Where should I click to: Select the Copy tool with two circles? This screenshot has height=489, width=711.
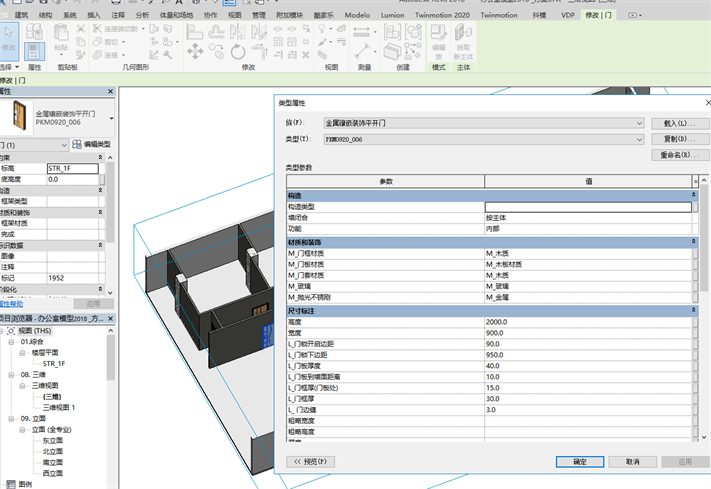point(217,51)
